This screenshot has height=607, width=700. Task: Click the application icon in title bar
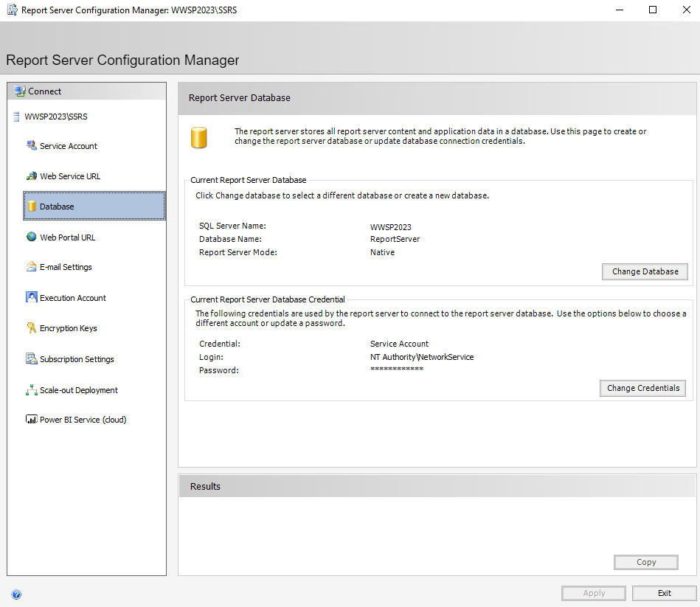(x=12, y=10)
